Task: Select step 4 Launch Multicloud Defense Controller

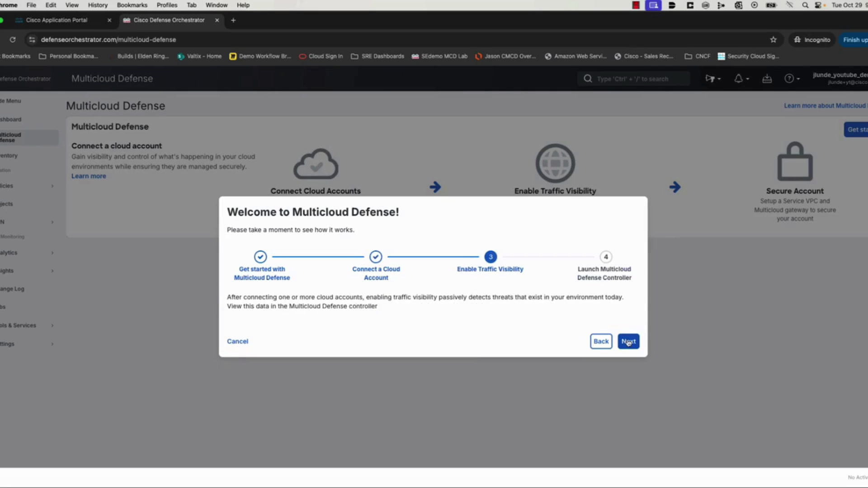Action: (606, 257)
